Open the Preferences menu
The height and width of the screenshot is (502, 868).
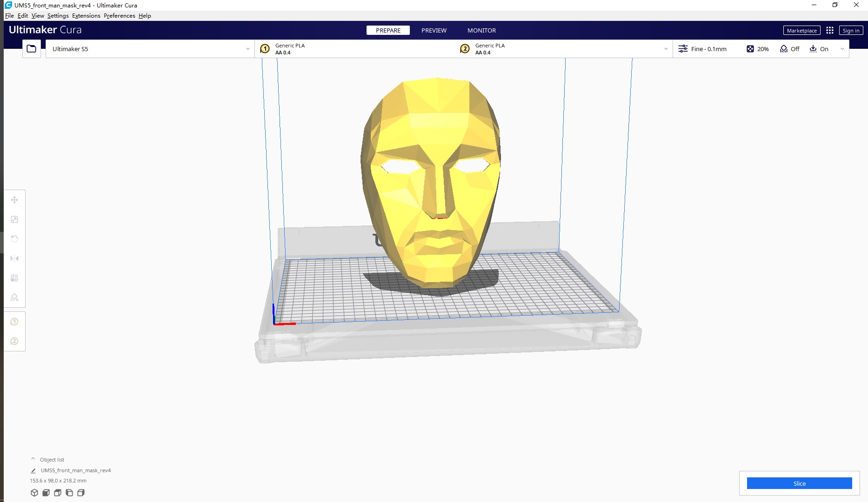[120, 16]
